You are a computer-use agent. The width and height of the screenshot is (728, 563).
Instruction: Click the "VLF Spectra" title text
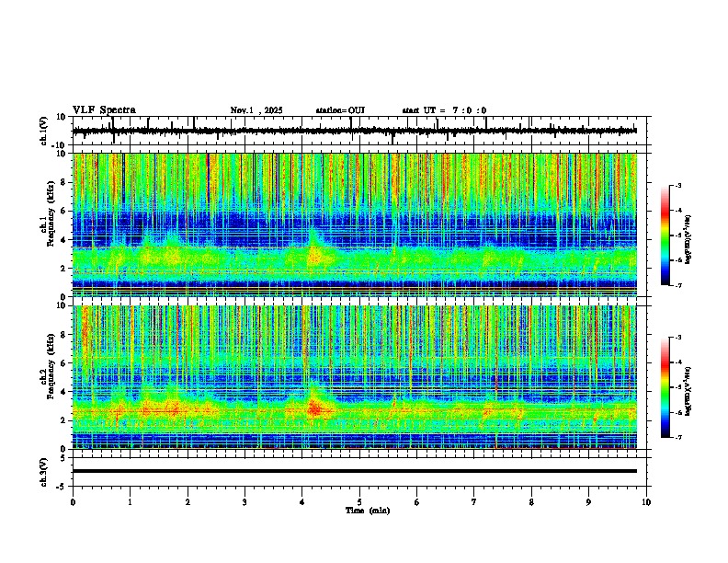click(104, 110)
